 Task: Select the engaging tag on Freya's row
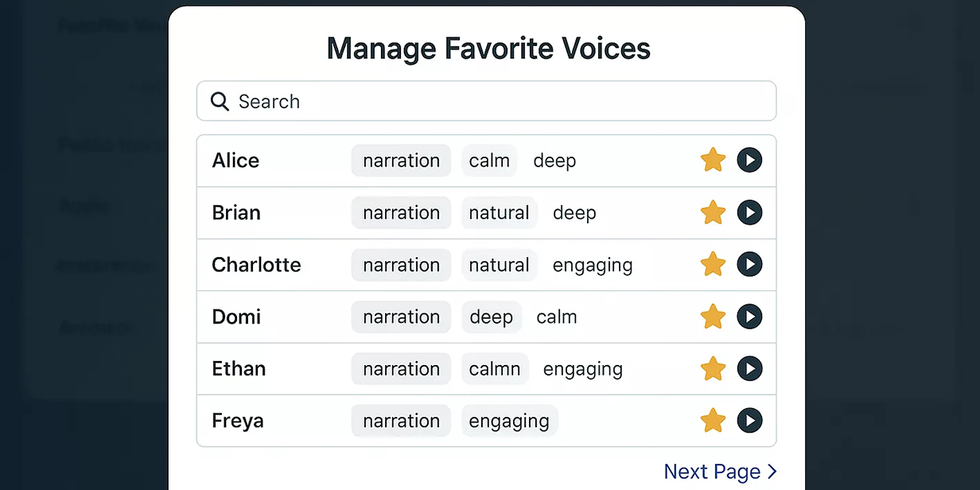(x=509, y=421)
